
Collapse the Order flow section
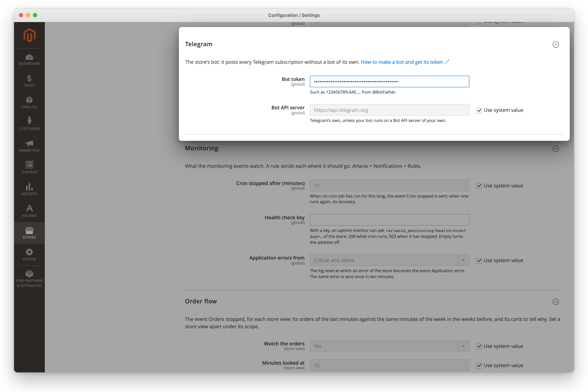tap(555, 302)
